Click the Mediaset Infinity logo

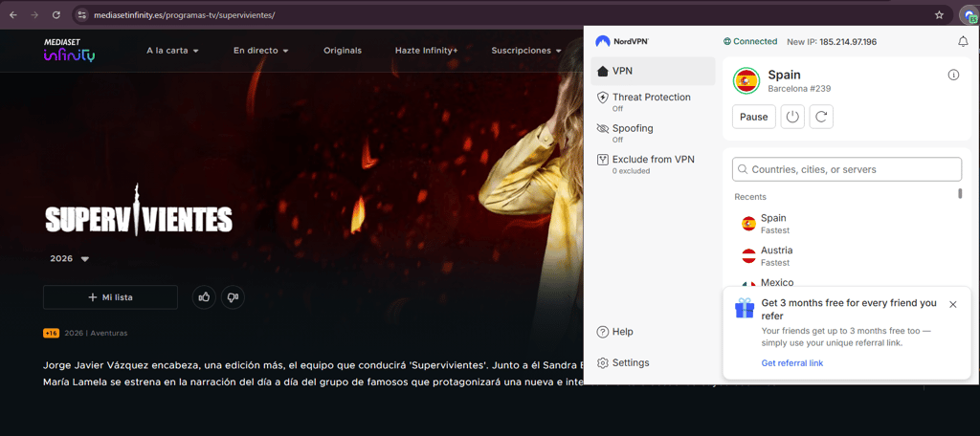[69, 50]
